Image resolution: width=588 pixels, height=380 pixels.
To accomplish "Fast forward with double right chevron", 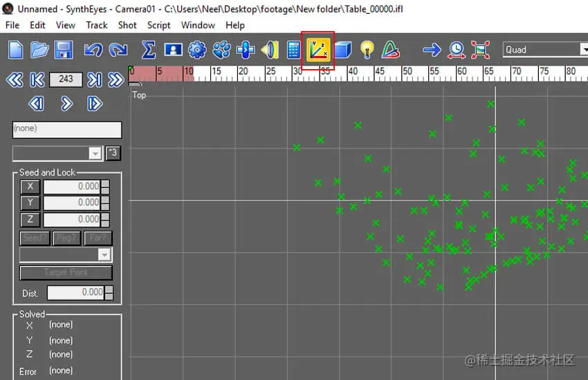I will coord(116,79).
